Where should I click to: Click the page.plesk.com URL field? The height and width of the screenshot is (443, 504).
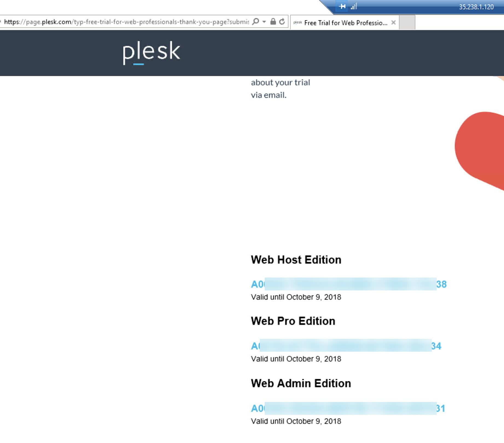pyautogui.click(x=126, y=22)
